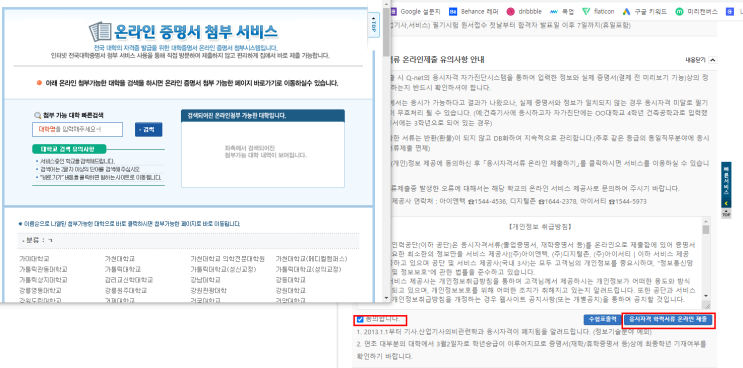This screenshot has height=368, width=743.
Task: Click the 검색 button in the popup
Action: coord(148,129)
